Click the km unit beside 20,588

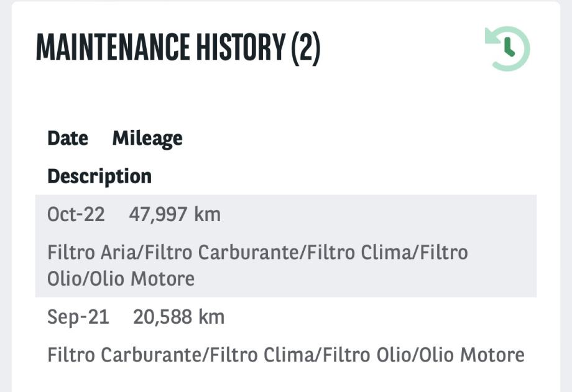click(x=211, y=317)
